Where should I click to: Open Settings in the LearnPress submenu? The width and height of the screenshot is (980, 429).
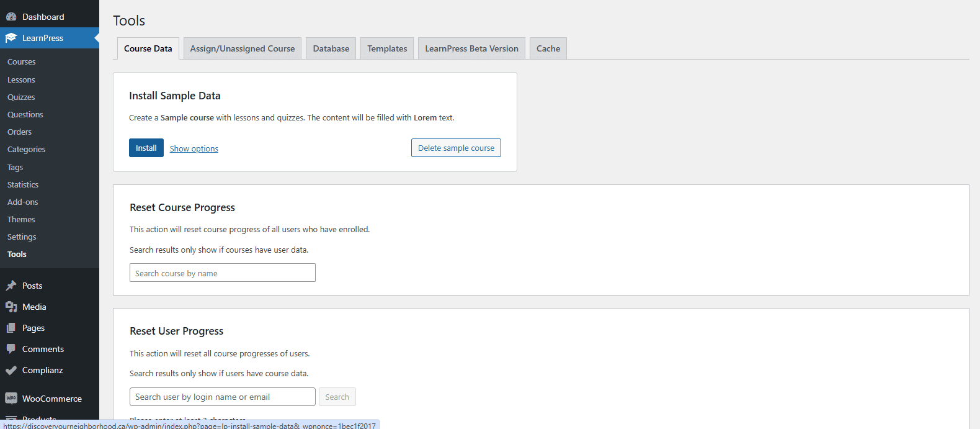(22, 237)
